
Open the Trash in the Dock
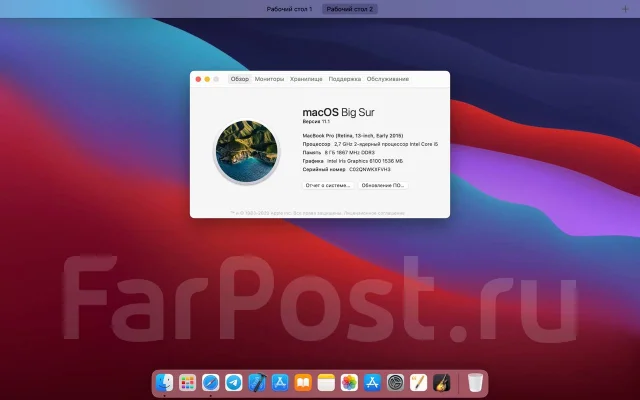click(475, 383)
